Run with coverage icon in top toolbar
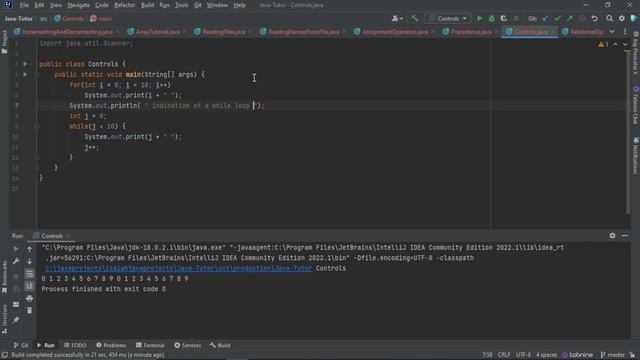 [x=504, y=18]
